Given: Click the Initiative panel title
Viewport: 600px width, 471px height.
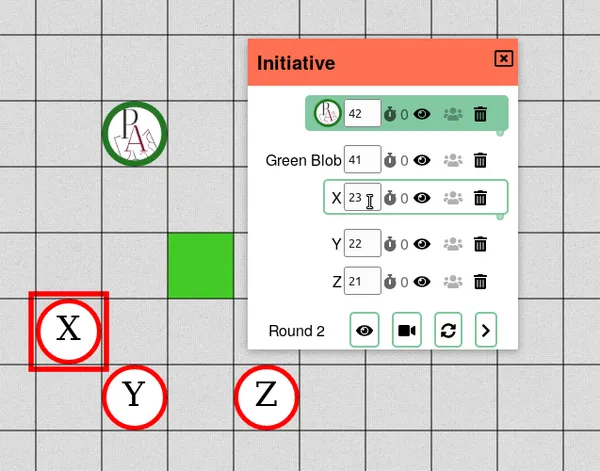Looking at the screenshot, I should (x=296, y=63).
